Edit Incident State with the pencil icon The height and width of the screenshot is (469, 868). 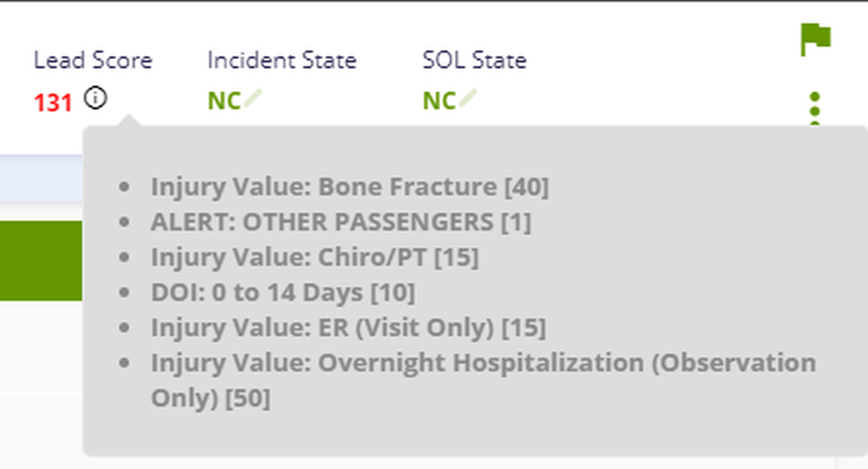253,98
